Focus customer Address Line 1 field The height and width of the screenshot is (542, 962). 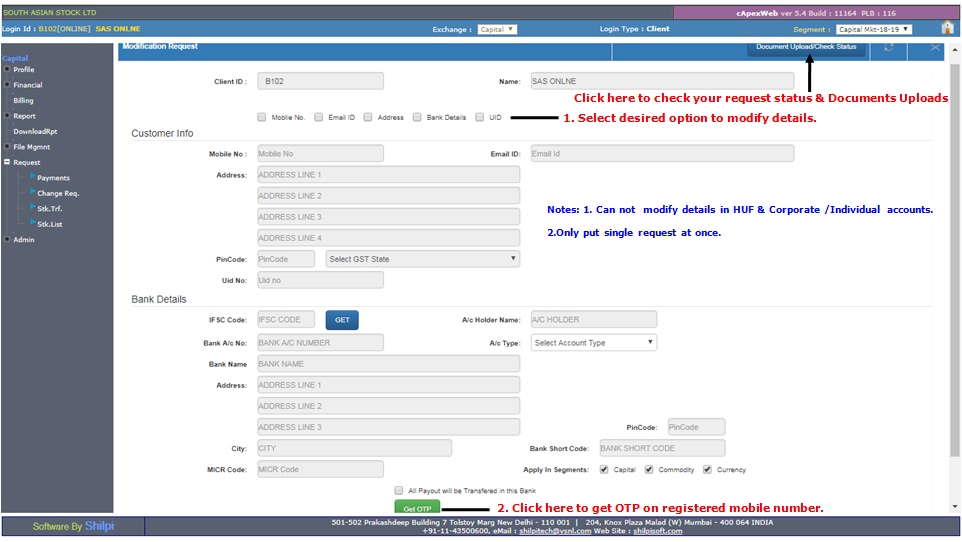pos(388,174)
